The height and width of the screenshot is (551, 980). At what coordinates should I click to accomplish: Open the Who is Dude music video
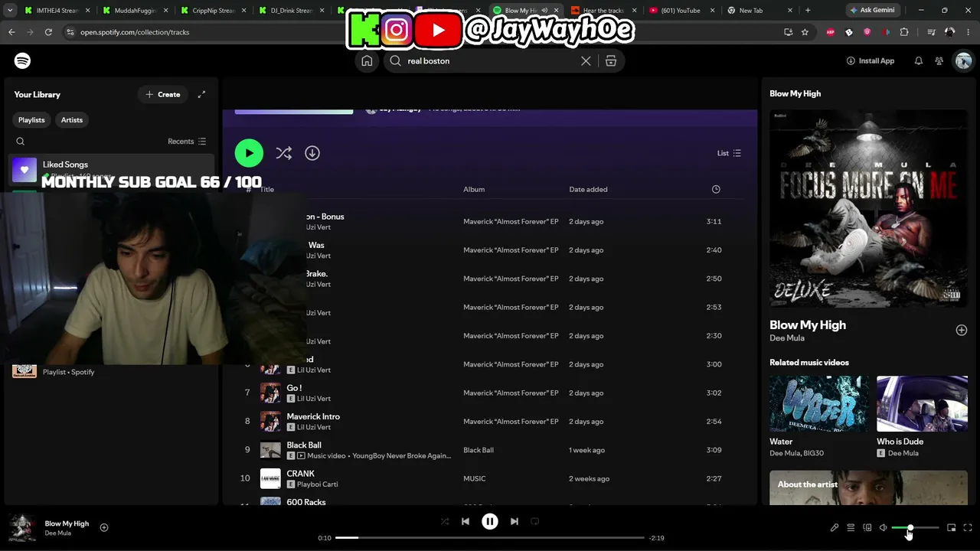coord(922,403)
